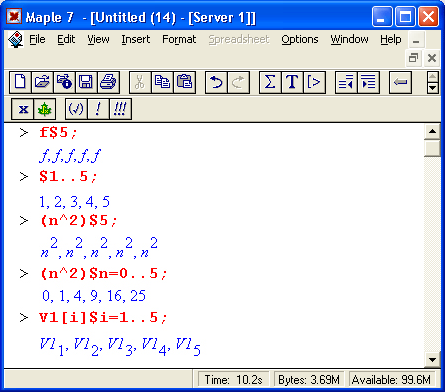The image size is (445, 392).
Task: Undo the last operation
Action: [x=216, y=82]
